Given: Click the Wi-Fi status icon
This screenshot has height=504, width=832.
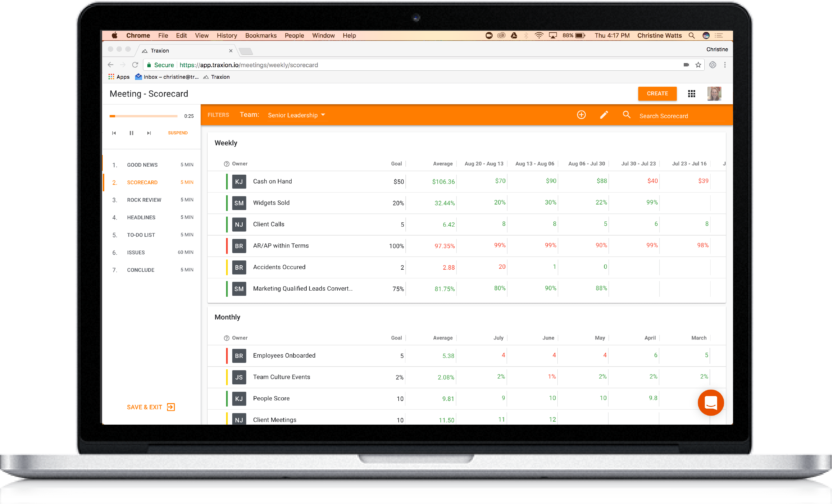Looking at the screenshot, I should 539,35.
